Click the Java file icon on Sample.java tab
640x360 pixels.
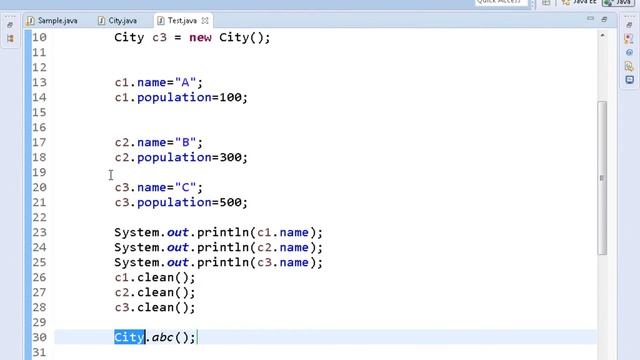[31, 20]
